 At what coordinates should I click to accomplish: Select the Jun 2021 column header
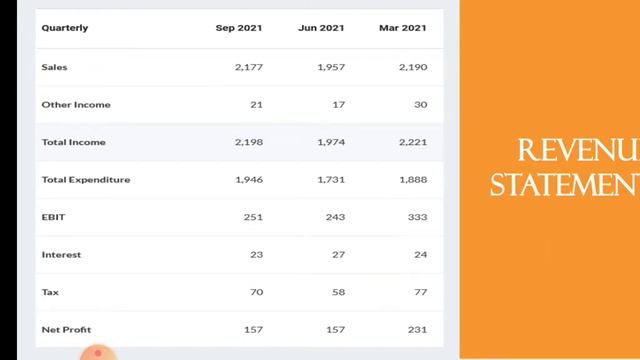[321, 28]
